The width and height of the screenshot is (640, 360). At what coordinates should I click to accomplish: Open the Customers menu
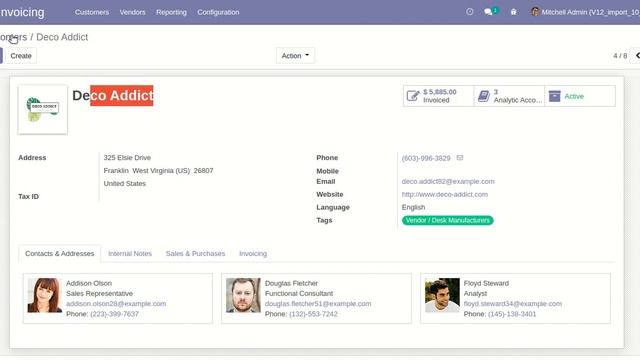92,12
